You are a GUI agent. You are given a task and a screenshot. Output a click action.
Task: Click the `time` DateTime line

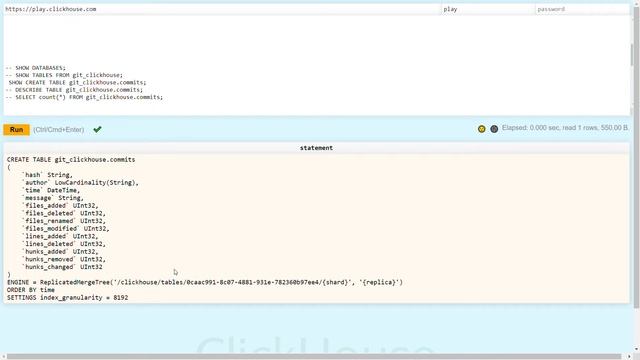(51, 190)
